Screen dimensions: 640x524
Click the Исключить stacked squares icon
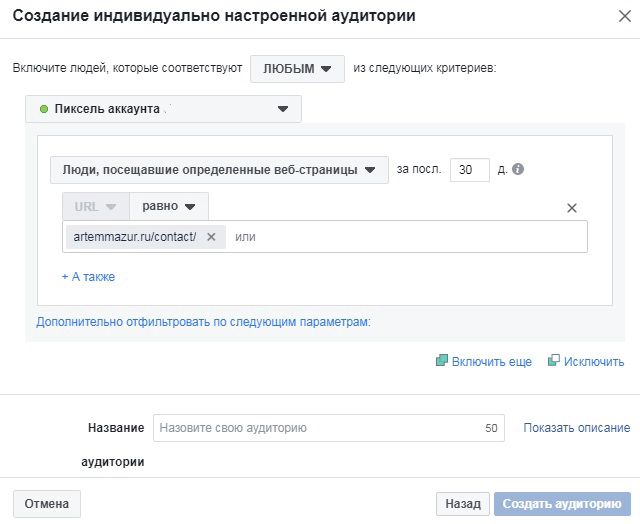click(x=553, y=360)
